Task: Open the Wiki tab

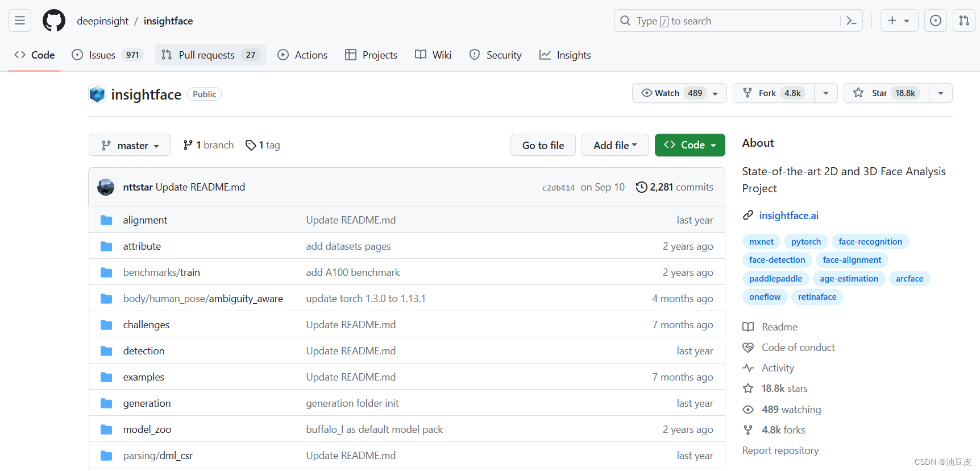Action: click(433, 55)
